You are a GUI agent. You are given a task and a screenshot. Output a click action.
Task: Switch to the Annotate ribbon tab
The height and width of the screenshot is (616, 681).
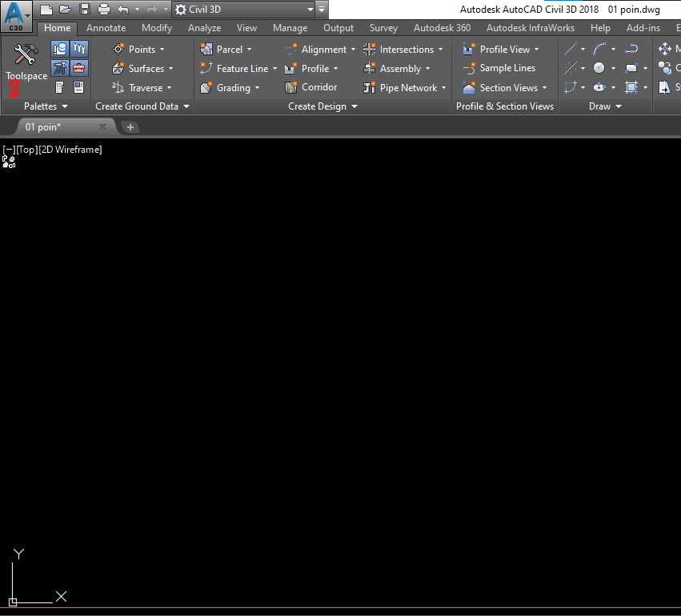click(106, 27)
